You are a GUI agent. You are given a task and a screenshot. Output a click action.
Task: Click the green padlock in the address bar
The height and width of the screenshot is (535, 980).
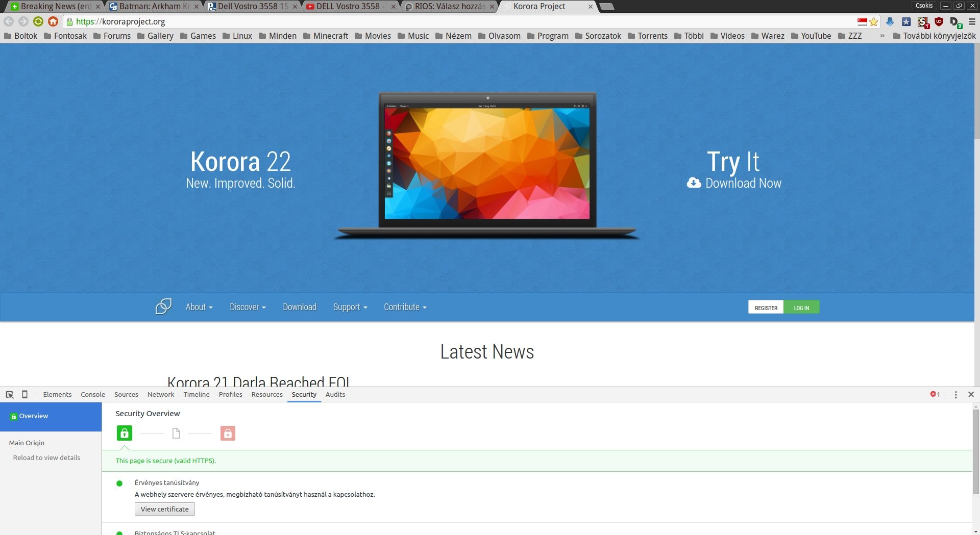click(x=70, y=22)
